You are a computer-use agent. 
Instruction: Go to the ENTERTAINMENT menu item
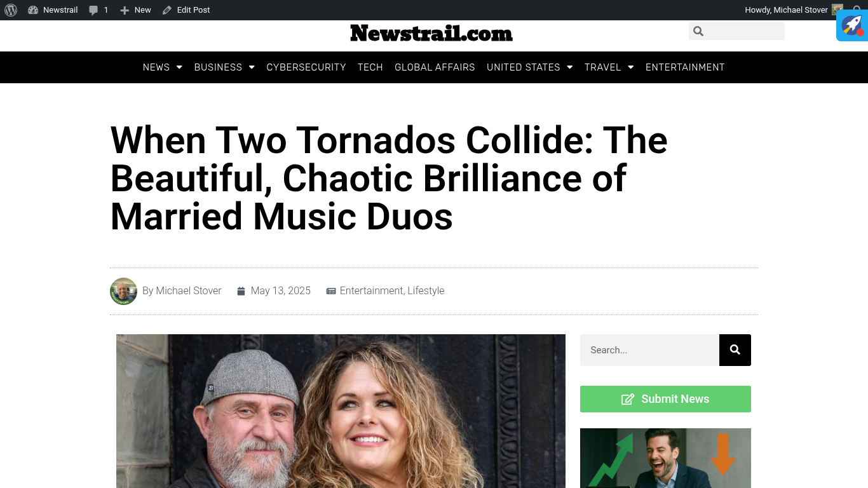[685, 67]
